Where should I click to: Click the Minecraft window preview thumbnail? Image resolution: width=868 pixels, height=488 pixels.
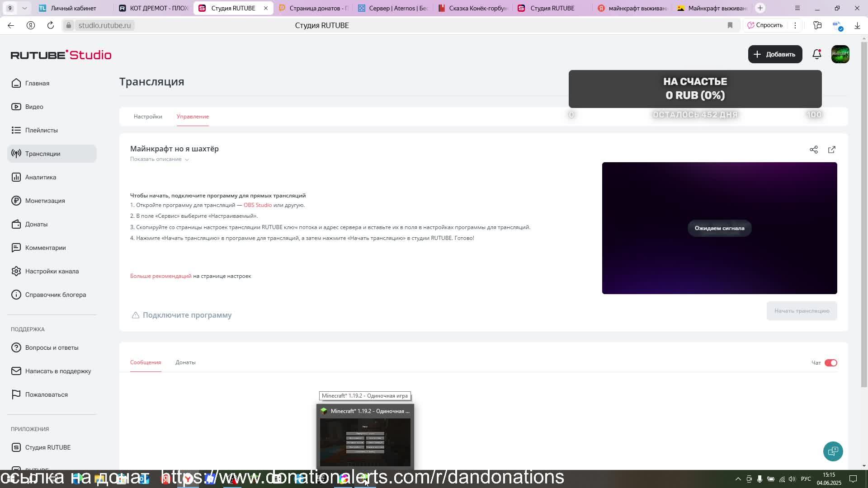pyautogui.click(x=365, y=441)
